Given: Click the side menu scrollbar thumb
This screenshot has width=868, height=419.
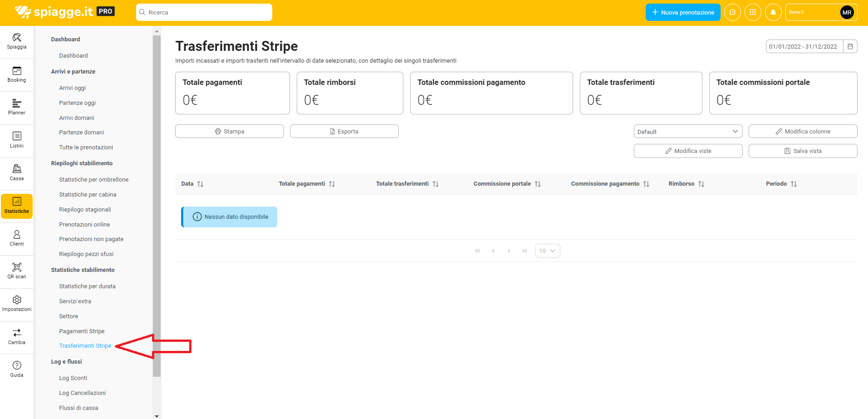Looking at the screenshot, I should click(157, 206).
